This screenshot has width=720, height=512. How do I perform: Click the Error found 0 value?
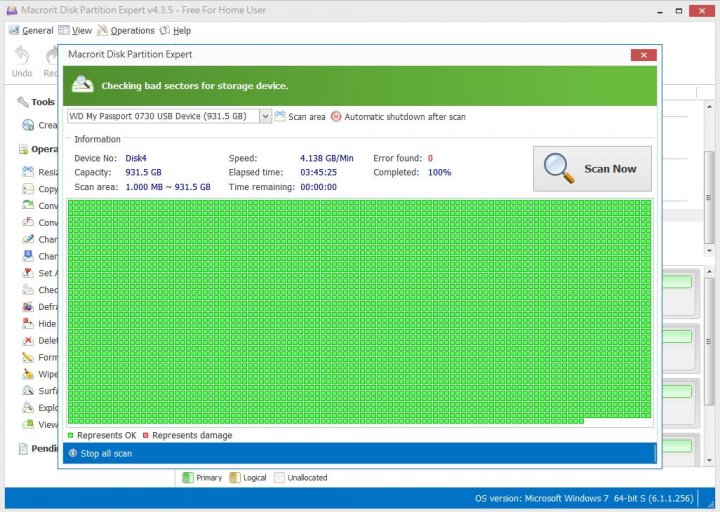coord(430,158)
